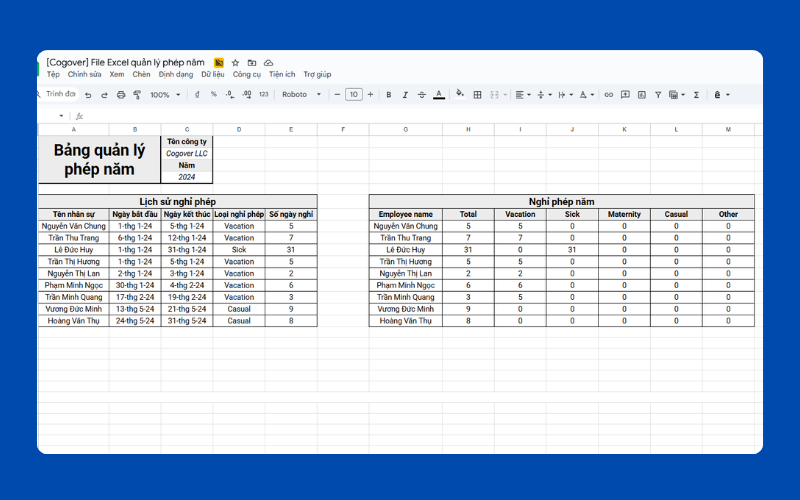The height and width of the screenshot is (500, 800).
Task: Click the increase font size plus button
Action: tap(370, 95)
